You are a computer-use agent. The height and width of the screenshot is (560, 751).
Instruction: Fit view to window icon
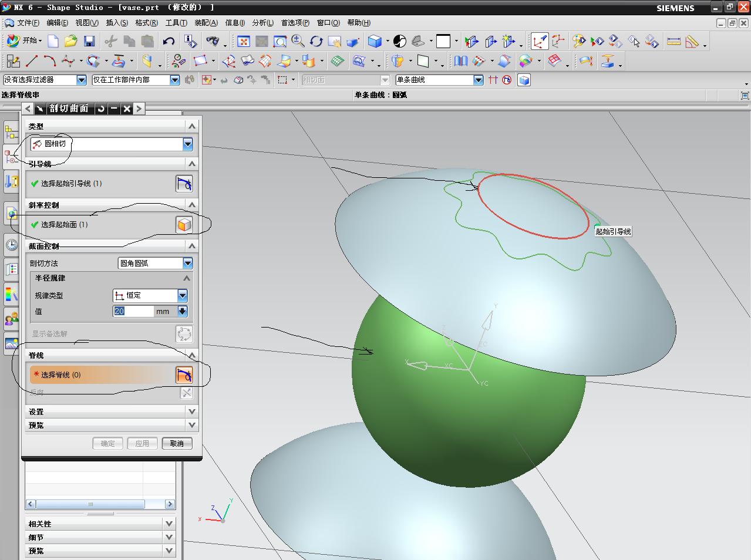pos(244,41)
